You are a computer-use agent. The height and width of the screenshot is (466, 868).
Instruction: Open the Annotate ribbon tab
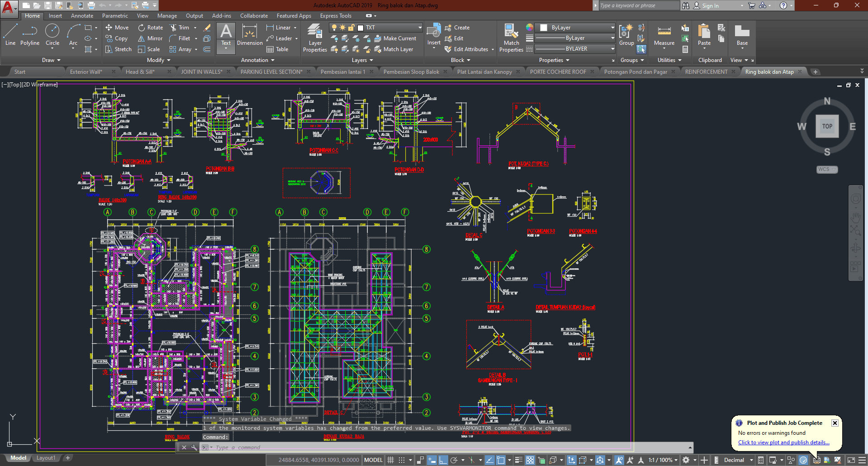pos(82,16)
